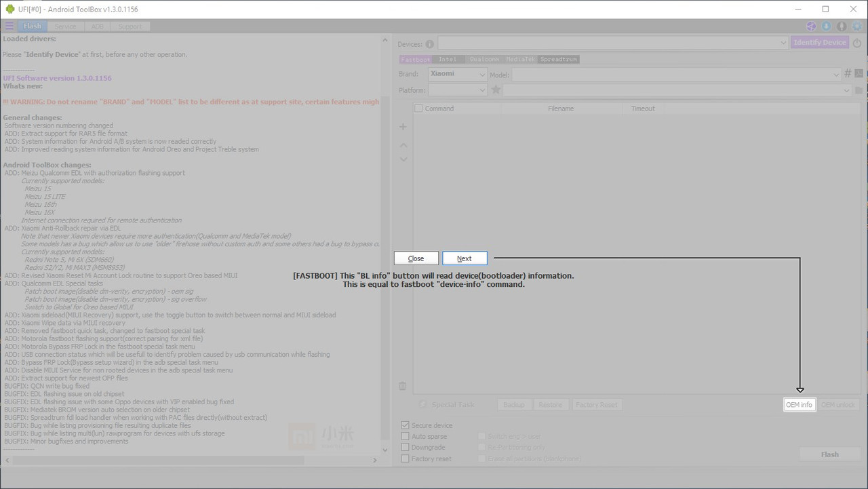Click the favorites star icon

[x=496, y=90]
